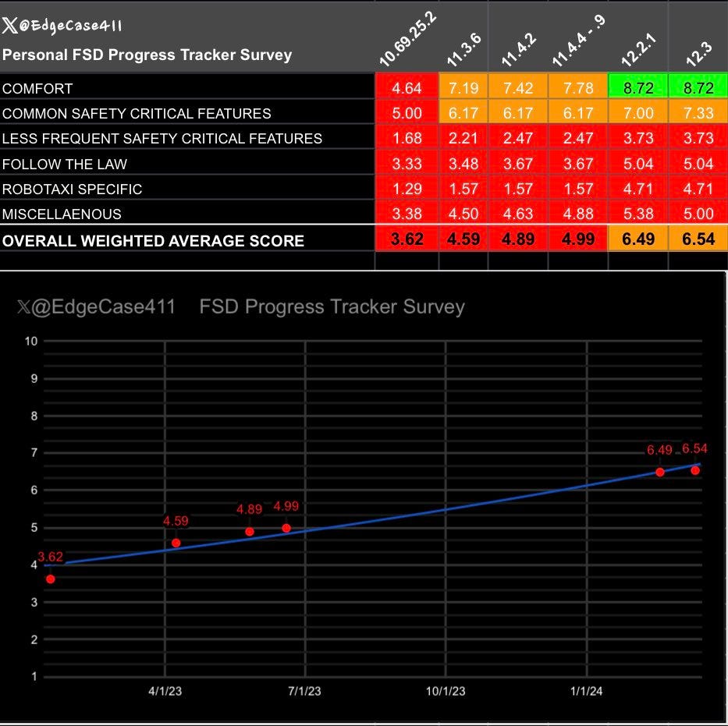Screen dimensions: 728x726
Task: Click the X logo beside @EdgeCase411 in table header
Action: tap(9, 26)
